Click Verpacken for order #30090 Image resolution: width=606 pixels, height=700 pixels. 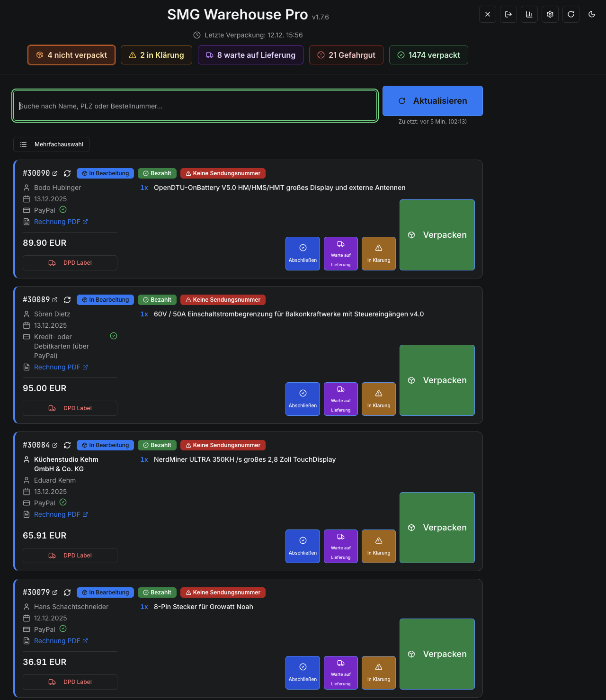(437, 235)
